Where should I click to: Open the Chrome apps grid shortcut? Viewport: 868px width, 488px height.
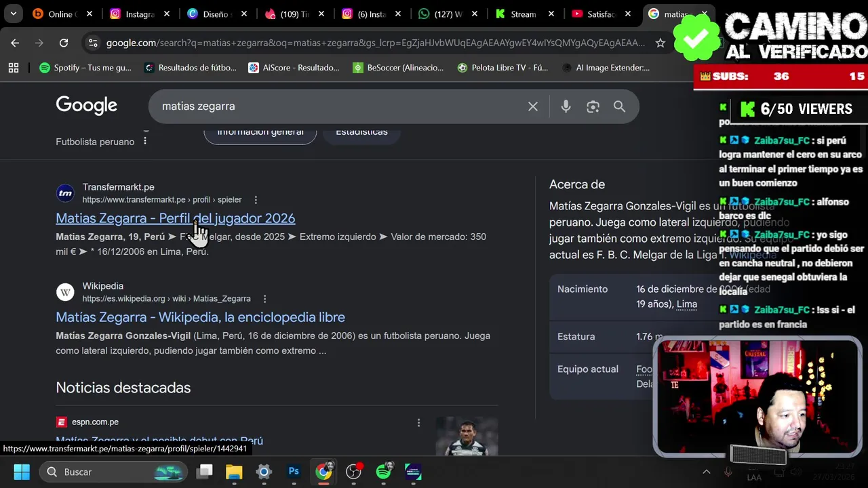tap(14, 68)
